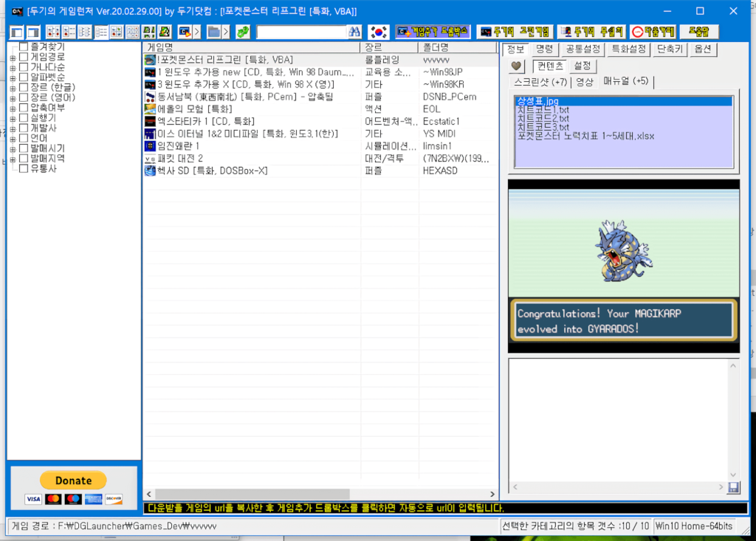
Task: Toggle the right panel layout icon
Action: [x=33, y=32]
